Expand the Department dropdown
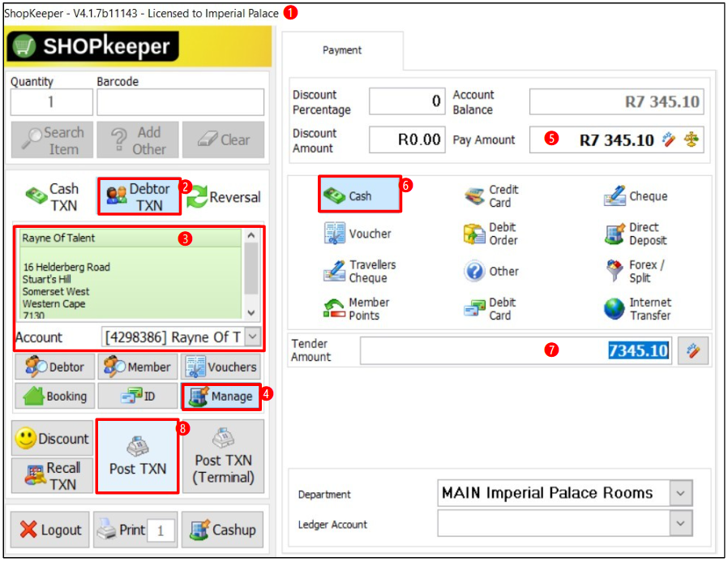The height and width of the screenshot is (562, 728). coord(681,493)
